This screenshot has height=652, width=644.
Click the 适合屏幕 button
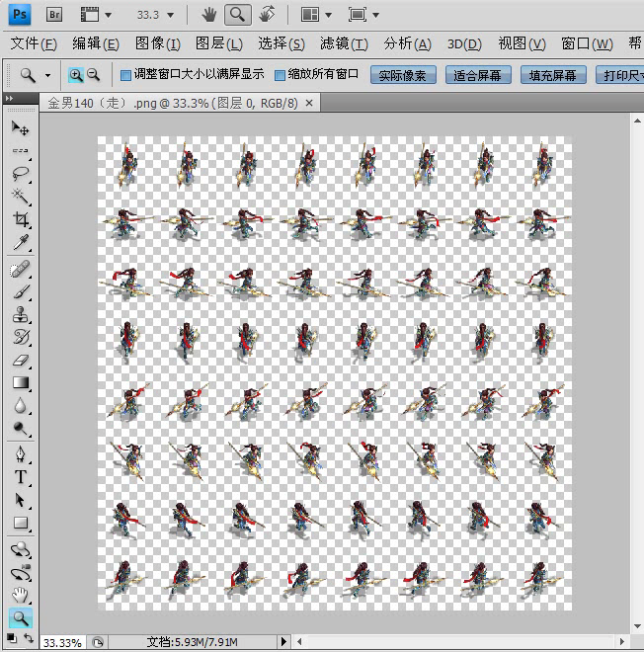pos(478,75)
